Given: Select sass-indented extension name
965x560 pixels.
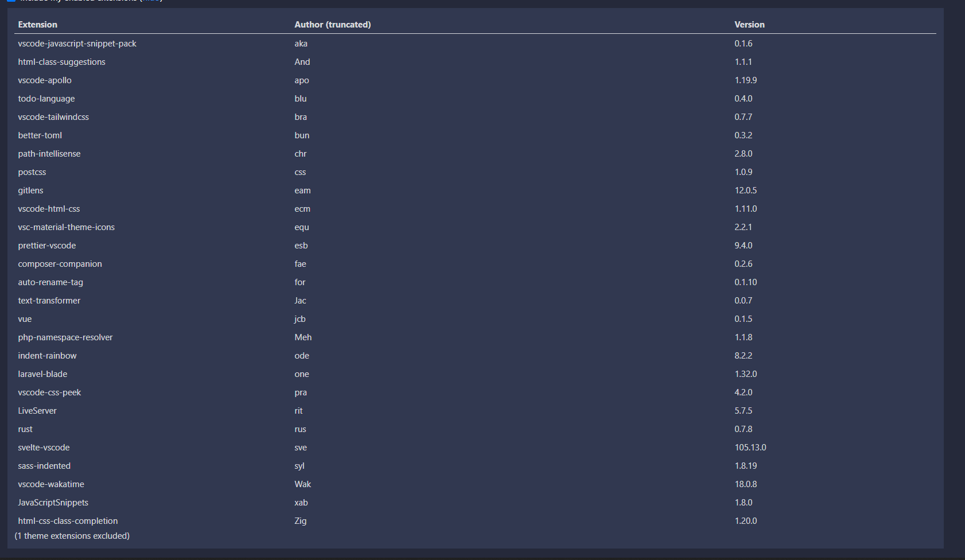Looking at the screenshot, I should click(x=44, y=466).
